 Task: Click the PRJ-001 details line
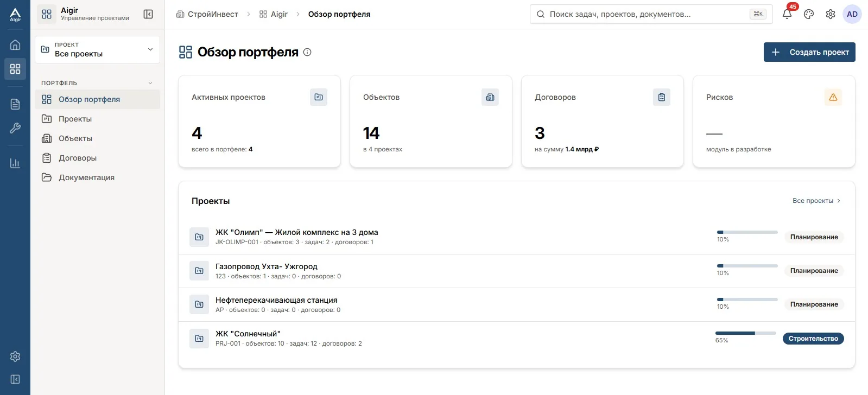[x=288, y=343]
